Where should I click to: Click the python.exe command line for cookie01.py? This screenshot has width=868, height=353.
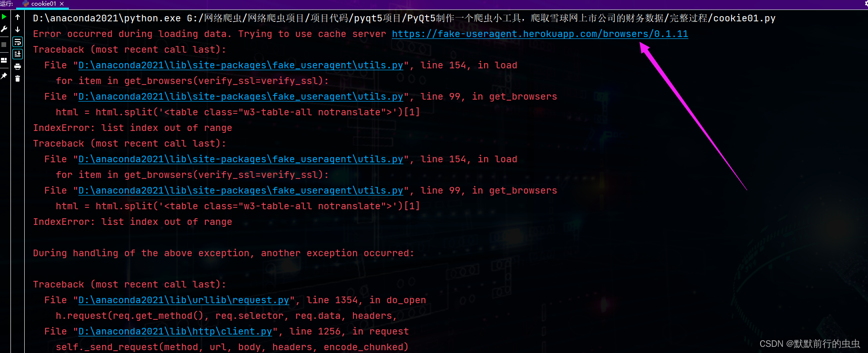pos(404,18)
